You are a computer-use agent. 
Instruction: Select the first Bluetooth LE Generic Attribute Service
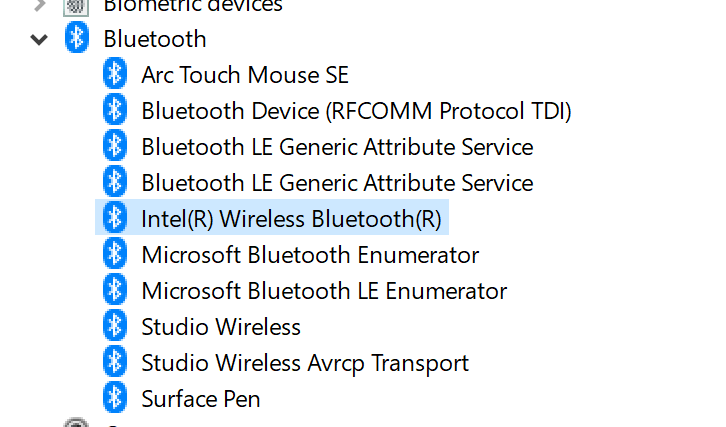pos(337,147)
